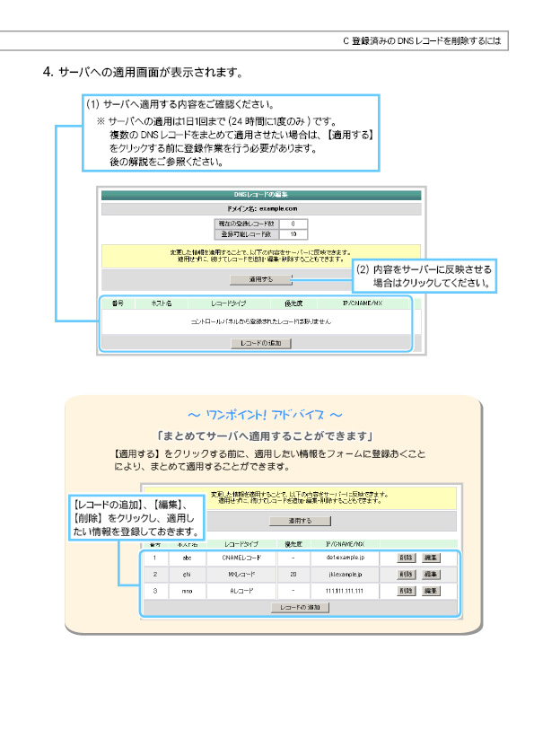Delete the A record 111.111.111.111
The width and height of the screenshot is (534, 756).
(407, 591)
